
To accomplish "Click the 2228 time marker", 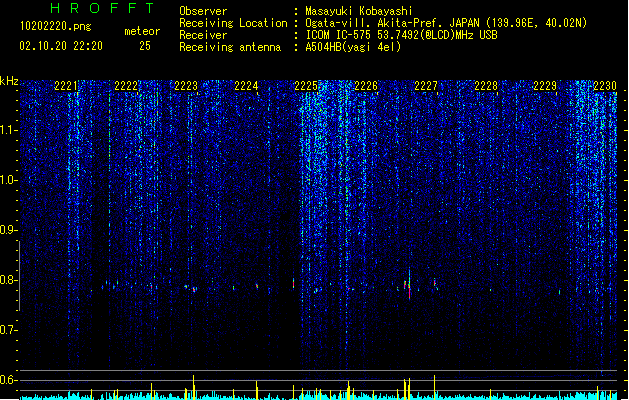I will coord(486,85).
